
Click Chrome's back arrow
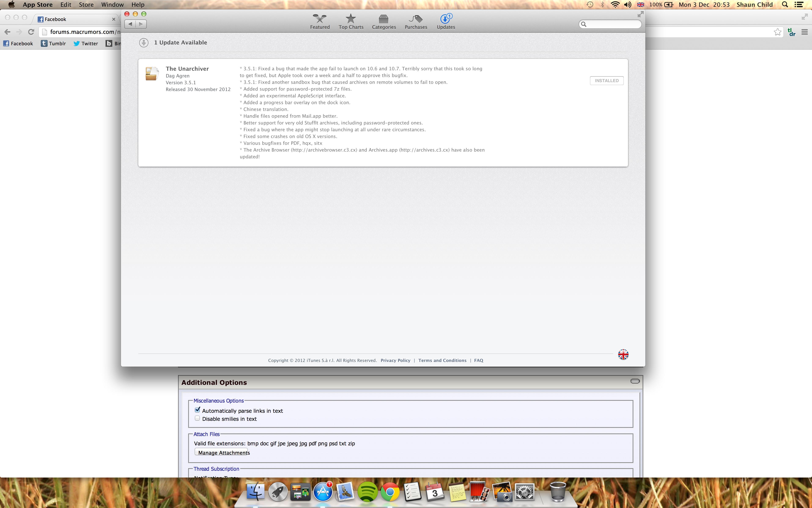click(x=7, y=32)
